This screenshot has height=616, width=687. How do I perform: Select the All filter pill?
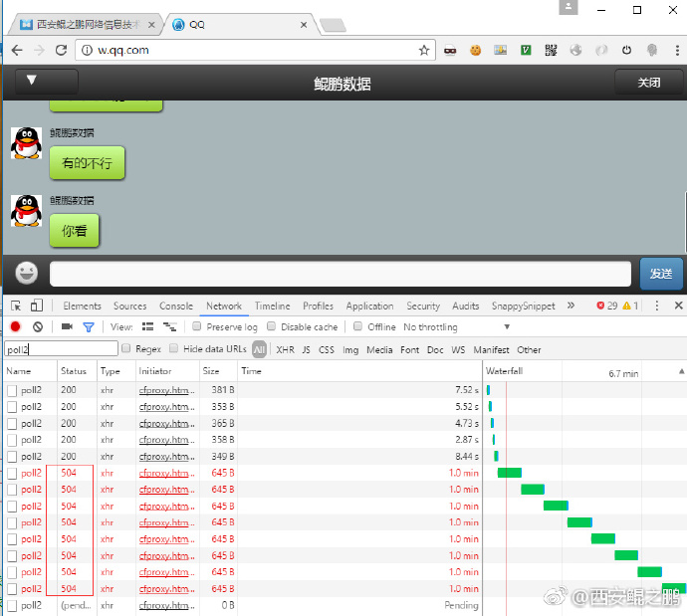pyautogui.click(x=260, y=349)
